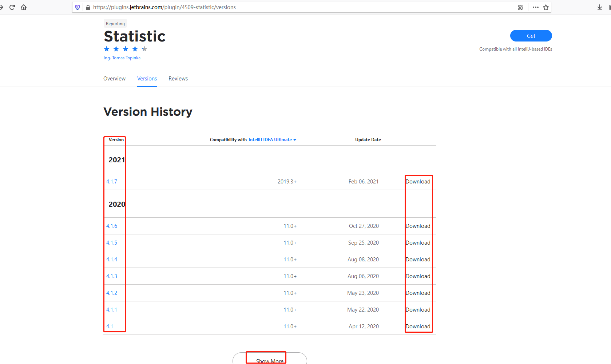Image resolution: width=611 pixels, height=364 pixels.
Task: Click the Version column header
Action: [116, 140]
